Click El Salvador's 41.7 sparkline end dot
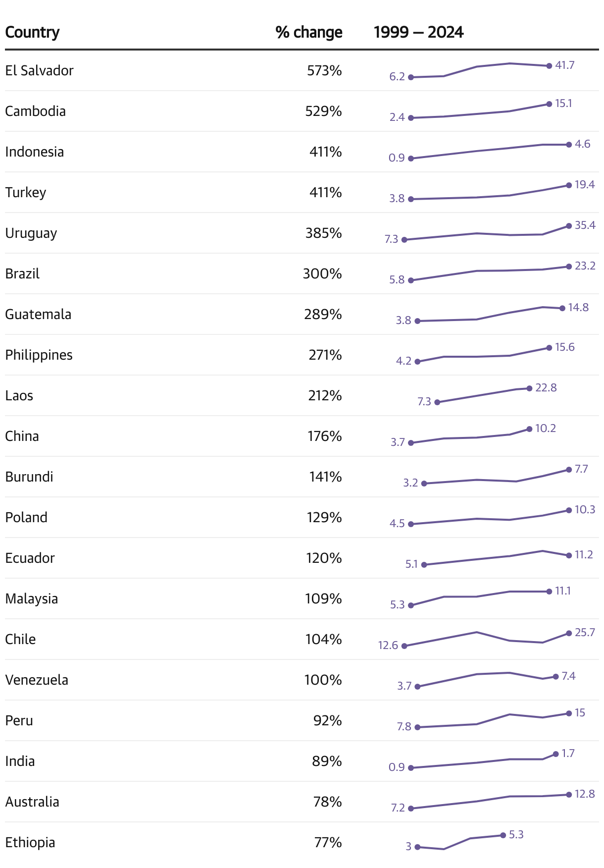The width and height of the screenshot is (604, 868). pos(549,66)
